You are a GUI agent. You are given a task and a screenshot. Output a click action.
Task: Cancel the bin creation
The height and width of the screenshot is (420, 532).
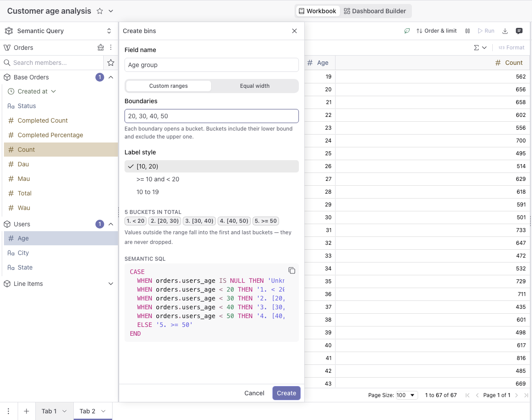click(254, 393)
